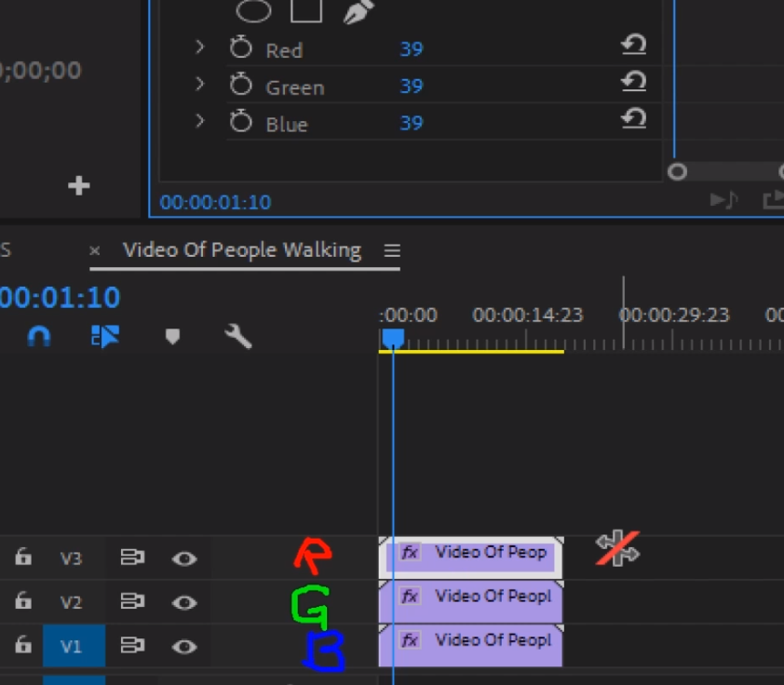Toggle Linked Selection
784x685 pixels.
105,337
